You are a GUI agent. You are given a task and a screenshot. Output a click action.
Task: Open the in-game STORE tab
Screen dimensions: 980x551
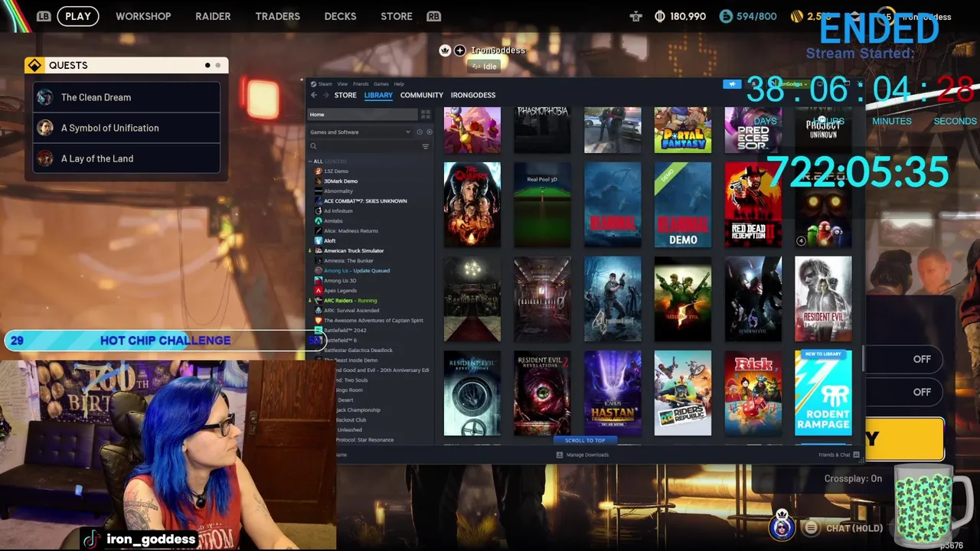tap(397, 16)
